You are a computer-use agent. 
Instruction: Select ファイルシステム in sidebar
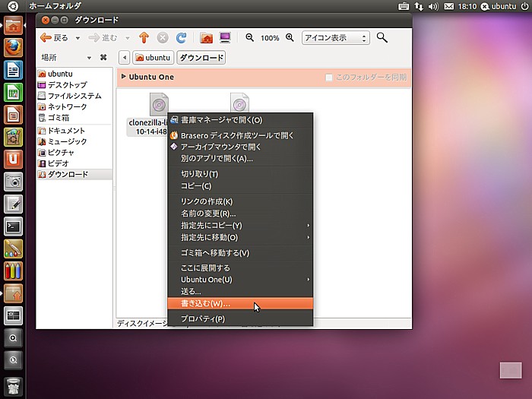pyautogui.click(x=74, y=96)
